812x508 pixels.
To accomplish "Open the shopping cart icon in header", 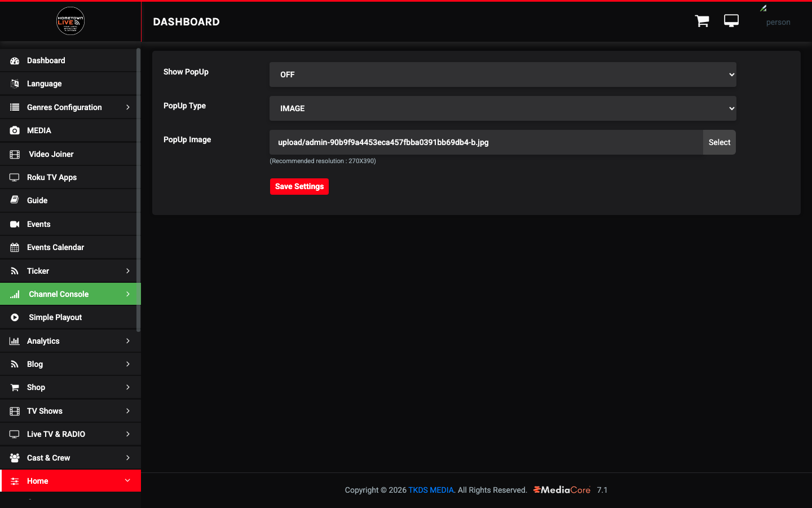I will click(702, 21).
